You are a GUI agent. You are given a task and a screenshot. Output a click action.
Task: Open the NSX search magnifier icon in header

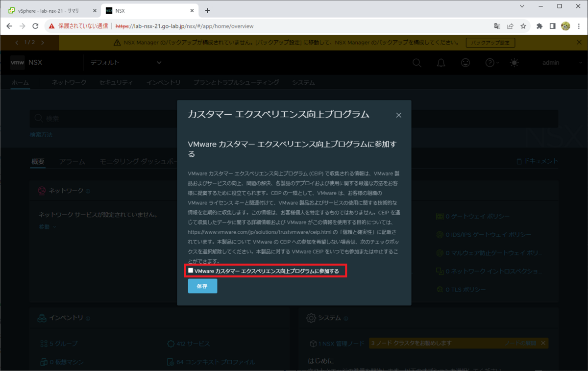pos(416,63)
